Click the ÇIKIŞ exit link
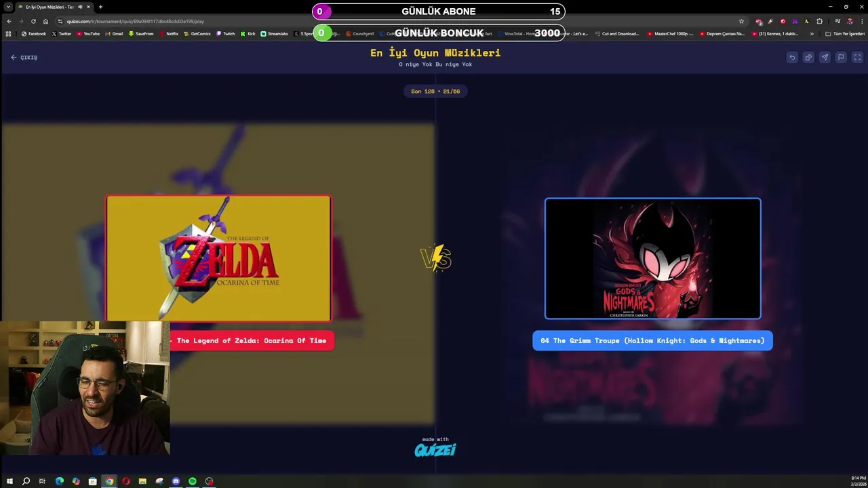The width and height of the screenshot is (868, 488). click(24, 58)
